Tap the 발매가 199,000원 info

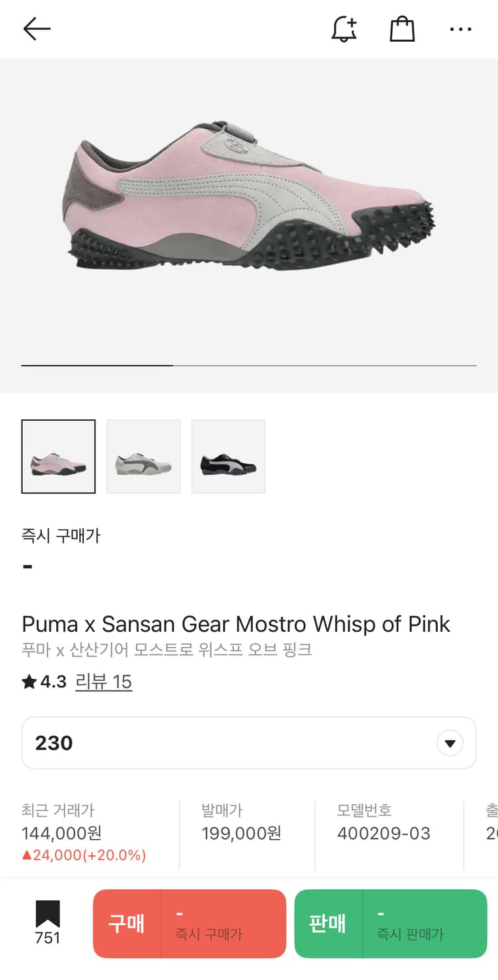click(x=241, y=834)
